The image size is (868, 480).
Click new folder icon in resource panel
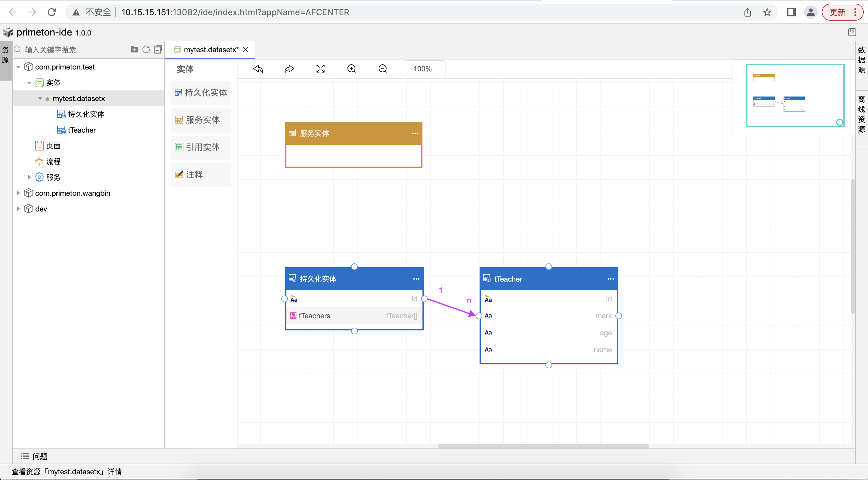[x=134, y=49]
